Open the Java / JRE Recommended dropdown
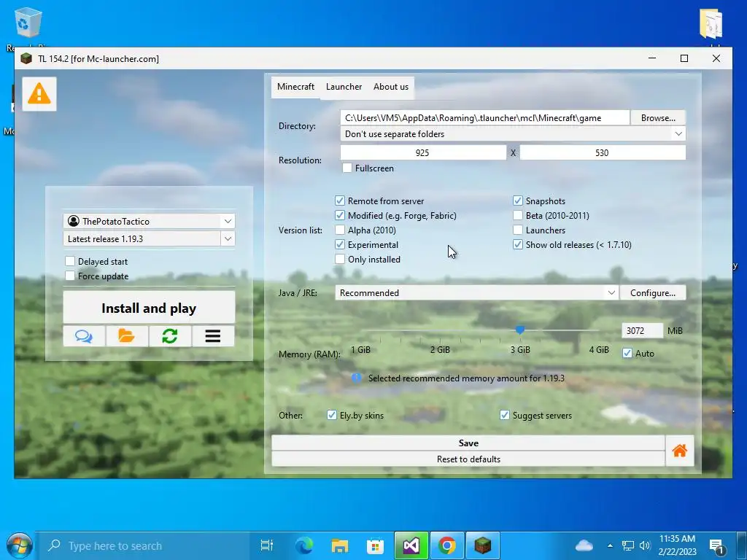The width and height of the screenshot is (747, 560). [x=476, y=292]
